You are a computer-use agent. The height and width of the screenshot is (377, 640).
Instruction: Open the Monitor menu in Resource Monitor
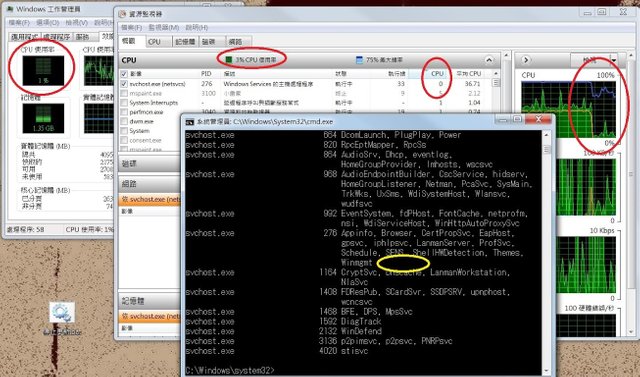pos(163,28)
